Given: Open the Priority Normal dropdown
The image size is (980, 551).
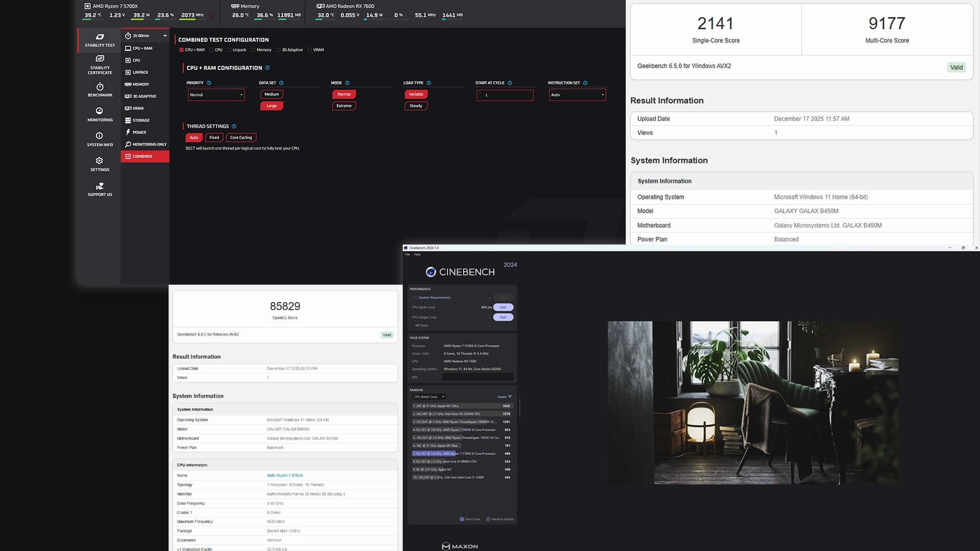Looking at the screenshot, I should (x=216, y=95).
